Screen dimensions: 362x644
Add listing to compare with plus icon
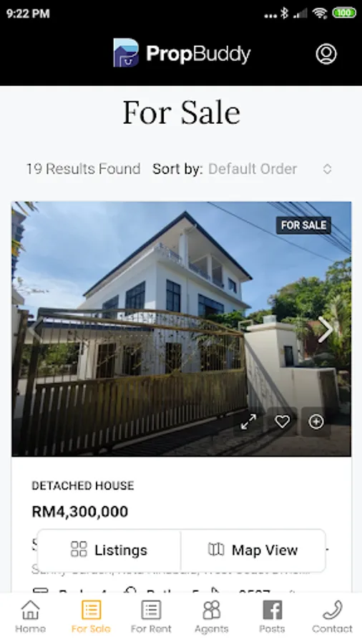(x=316, y=421)
